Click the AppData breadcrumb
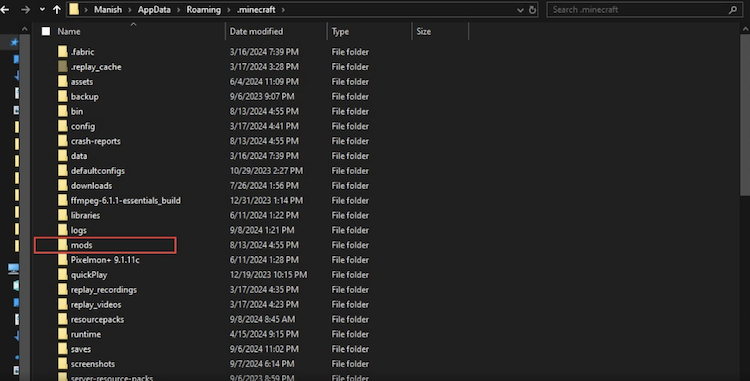Screen dimensions: 750x381 pos(154,10)
